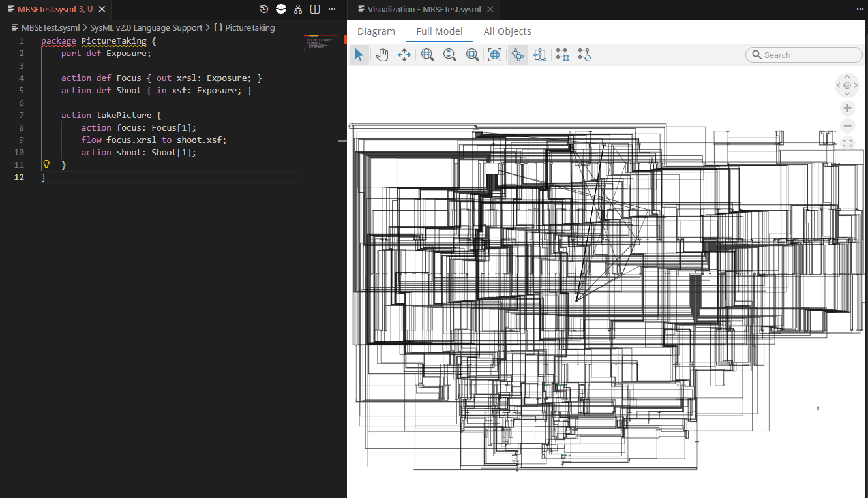Toggle the orthogonal tree layout button
The width and height of the screenshot is (868, 498).
[539, 55]
